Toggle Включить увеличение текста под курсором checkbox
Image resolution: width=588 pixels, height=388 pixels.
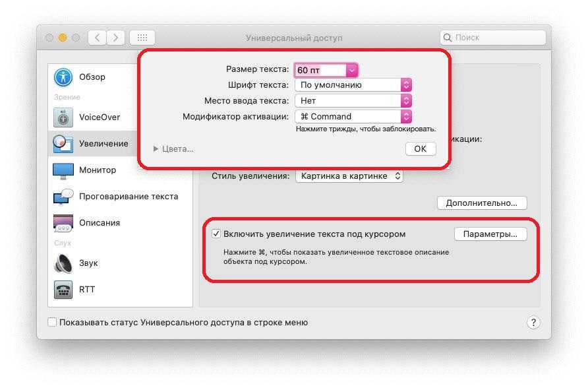(216, 234)
